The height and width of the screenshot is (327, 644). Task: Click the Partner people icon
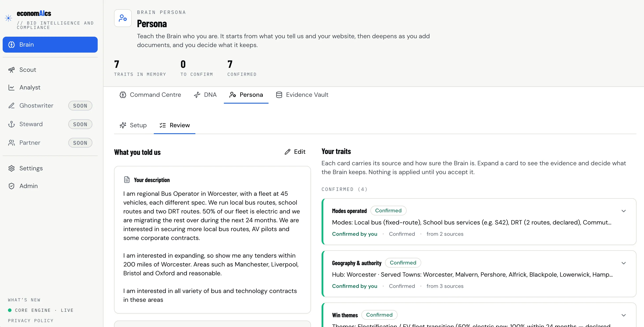coord(11,143)
